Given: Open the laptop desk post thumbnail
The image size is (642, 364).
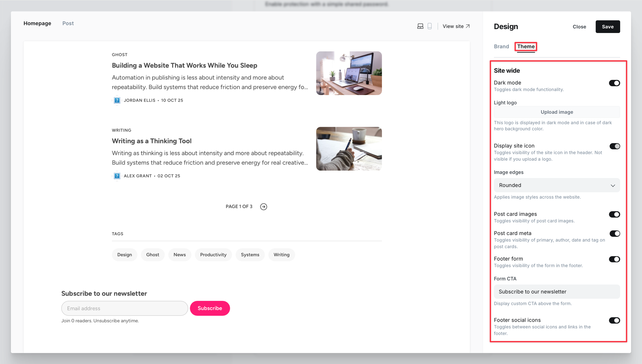Looking at the screenshot, I should point(349,73).
